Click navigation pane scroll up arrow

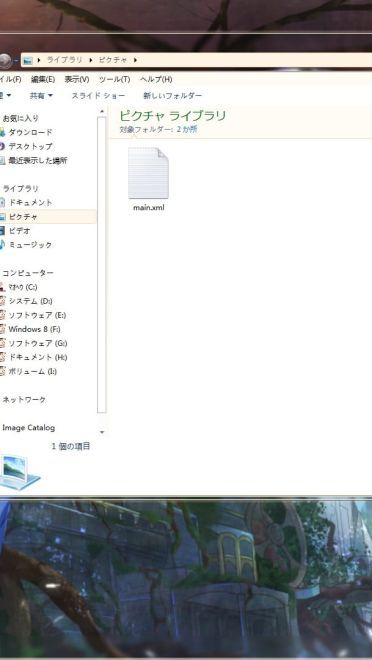(101, 112)
